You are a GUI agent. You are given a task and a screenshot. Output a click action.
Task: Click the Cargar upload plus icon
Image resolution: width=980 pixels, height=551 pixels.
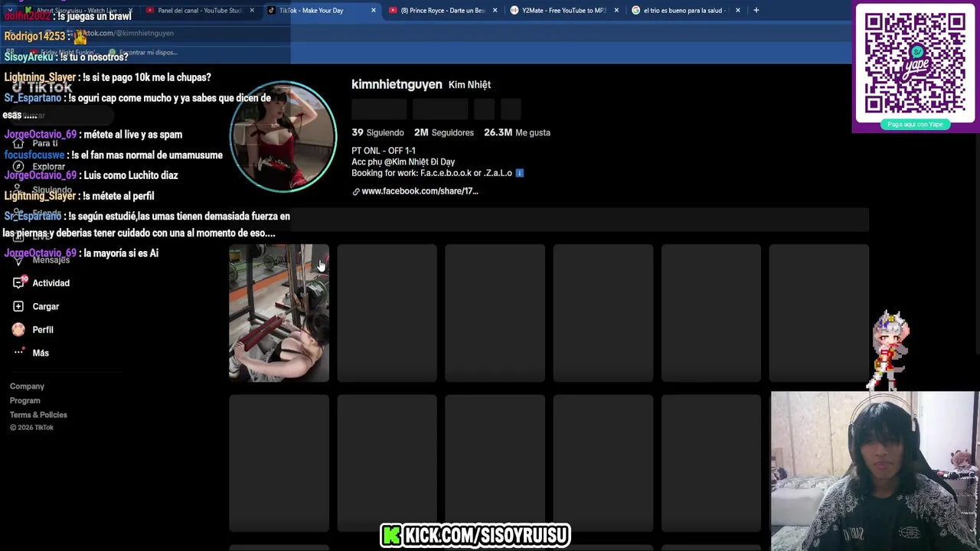(x=18, y=306)
